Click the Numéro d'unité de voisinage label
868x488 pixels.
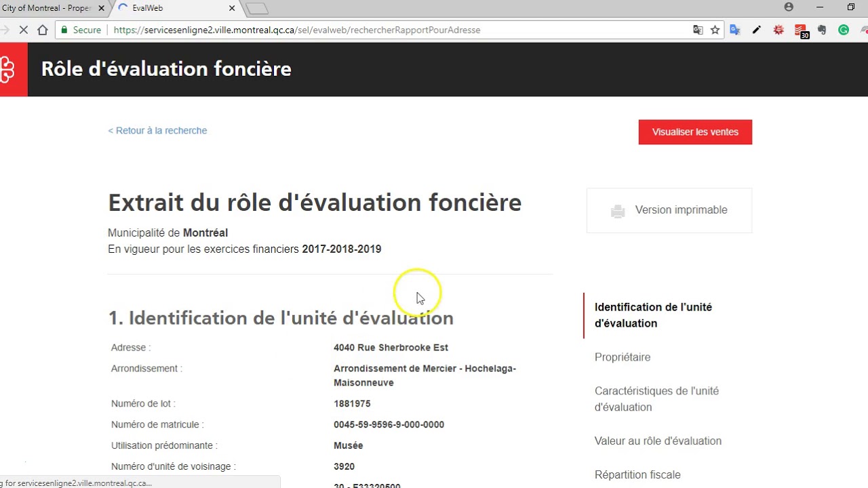point(174,467)
